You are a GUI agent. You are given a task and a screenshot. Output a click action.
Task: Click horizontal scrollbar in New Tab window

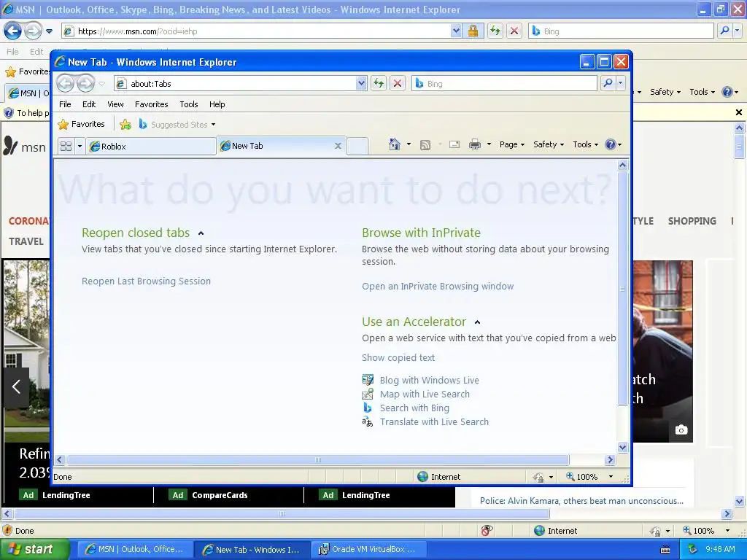(318, 460)
